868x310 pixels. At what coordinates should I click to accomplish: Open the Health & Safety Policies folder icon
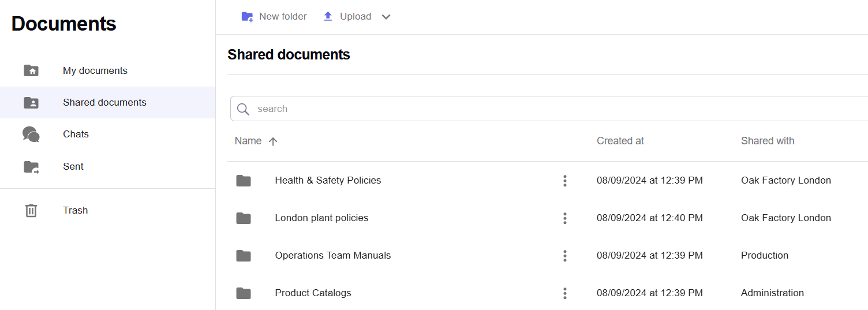coord(244,181)
